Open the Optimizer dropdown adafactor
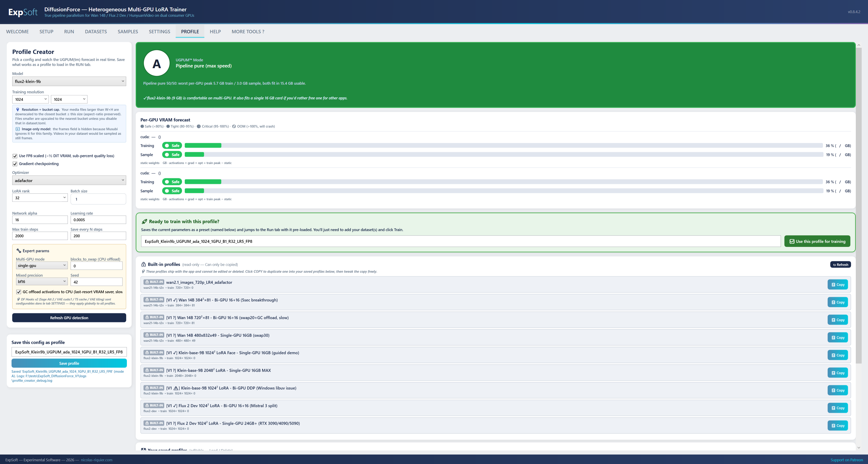The width and height of the screenshot is (868, 464). click(69, 180)
